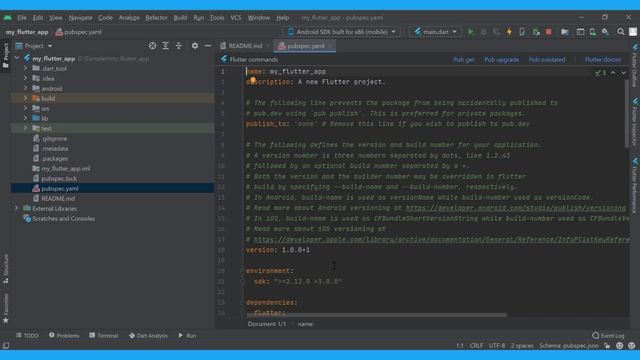The height and width of the screenshot is (360, 640).
Task: Expand the build folder
Action: (x=25, y=98)
